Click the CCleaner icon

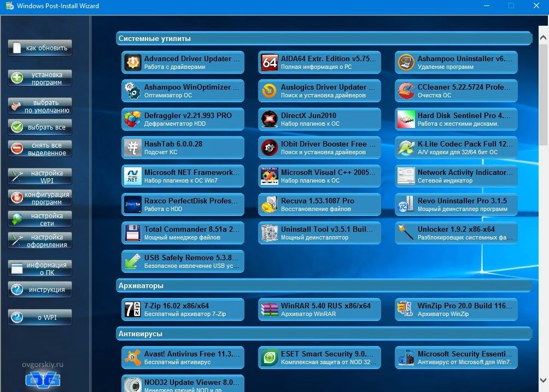(406, 91)
